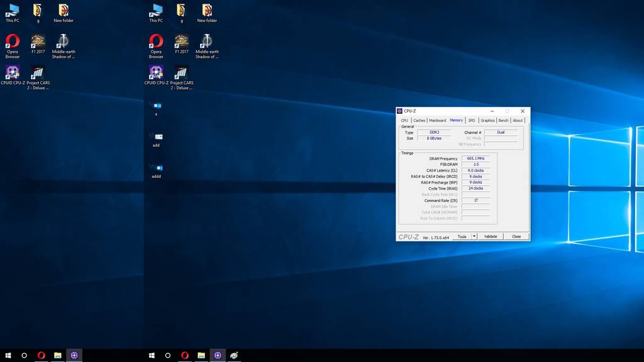Click the Tools button in CPU-Z
The width and height of the screenshot is (644, 362).
coord(462,237)
